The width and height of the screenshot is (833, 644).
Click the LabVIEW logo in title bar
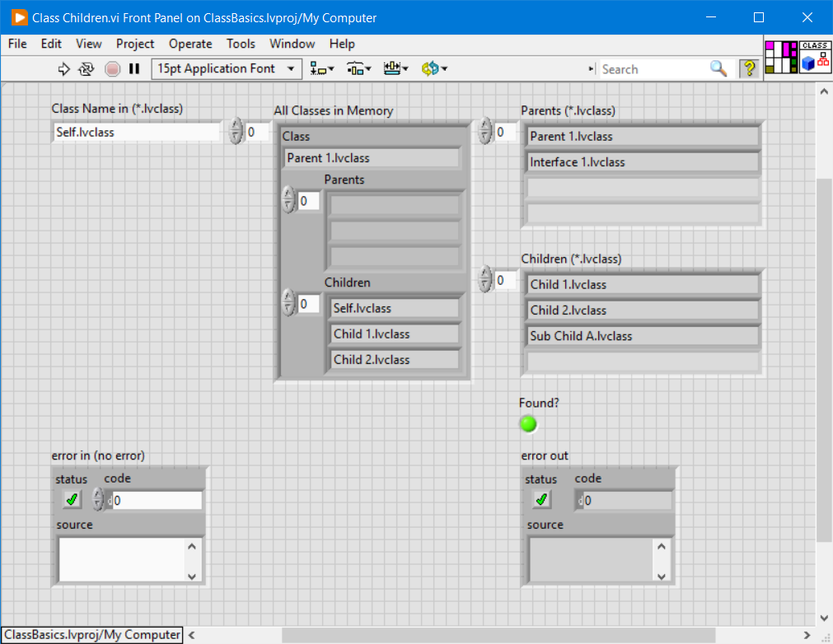(20, 17)
